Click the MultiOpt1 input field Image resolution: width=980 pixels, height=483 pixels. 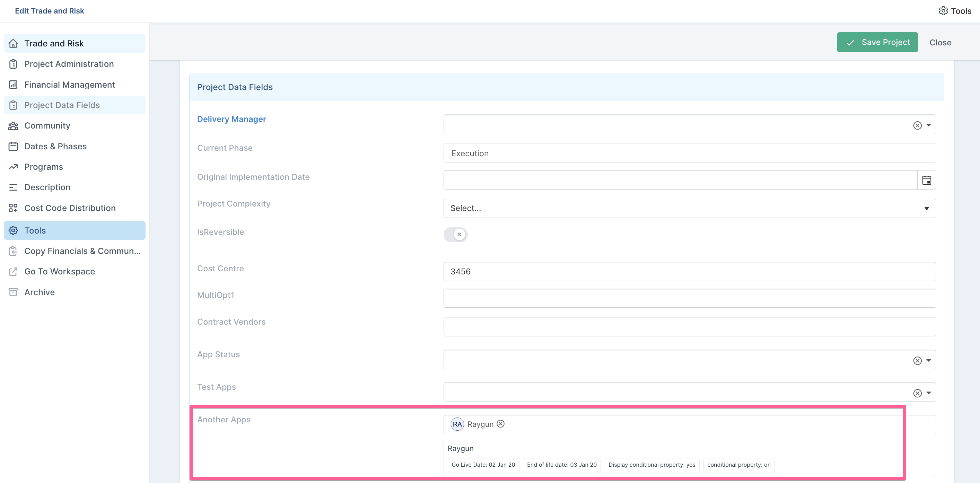689,298
